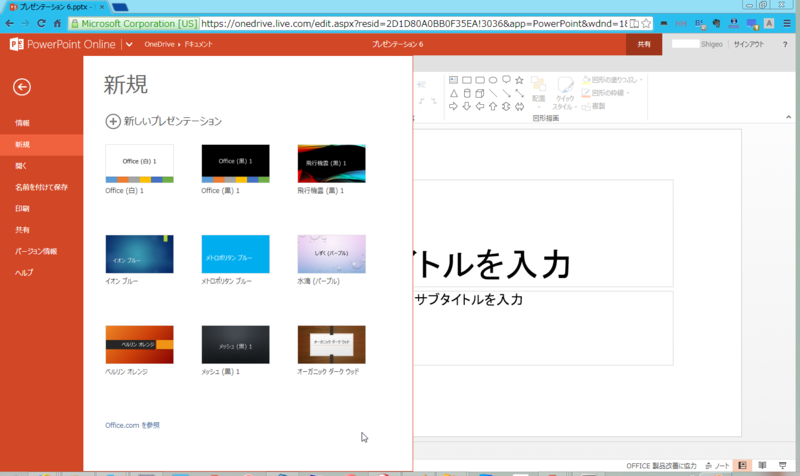
Task: Go to OneDrive in breadcrumb
Action: 159,44
